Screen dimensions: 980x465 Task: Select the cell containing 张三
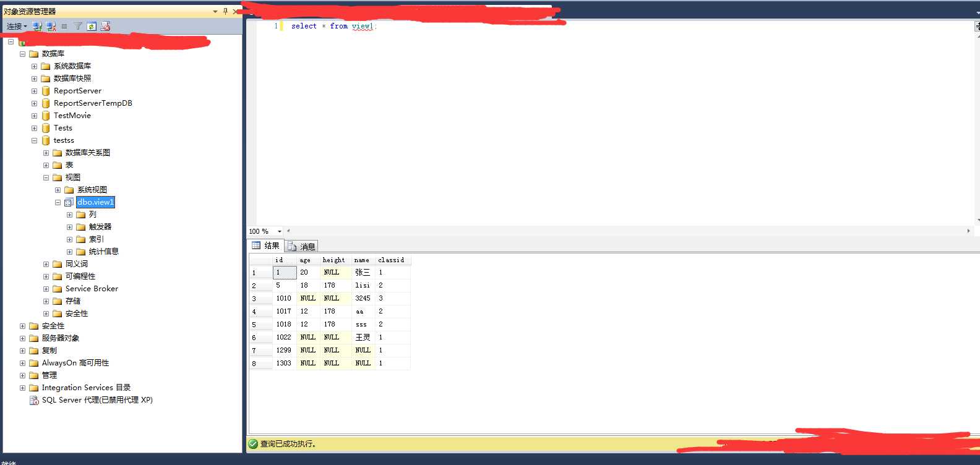[363, 272]
